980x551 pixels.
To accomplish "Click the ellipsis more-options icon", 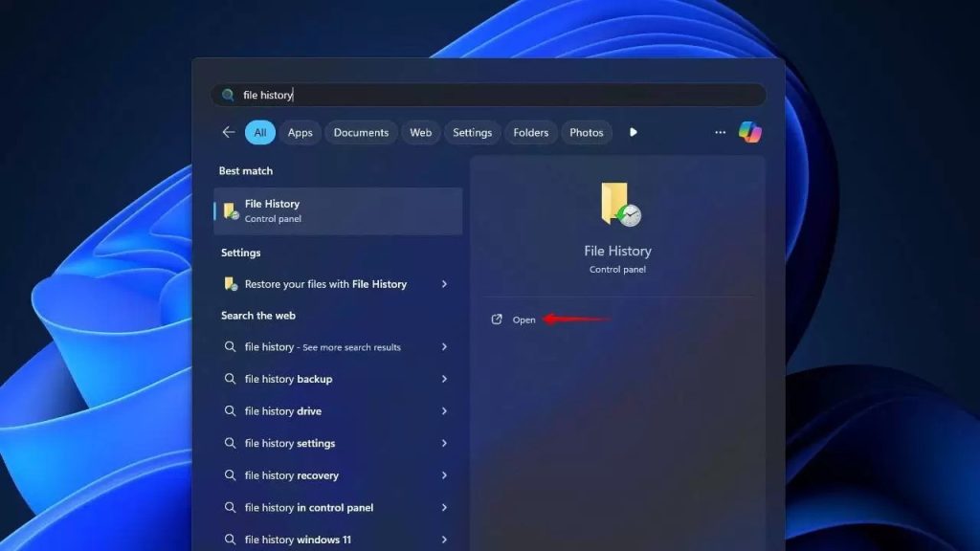I will coord(720,132).
